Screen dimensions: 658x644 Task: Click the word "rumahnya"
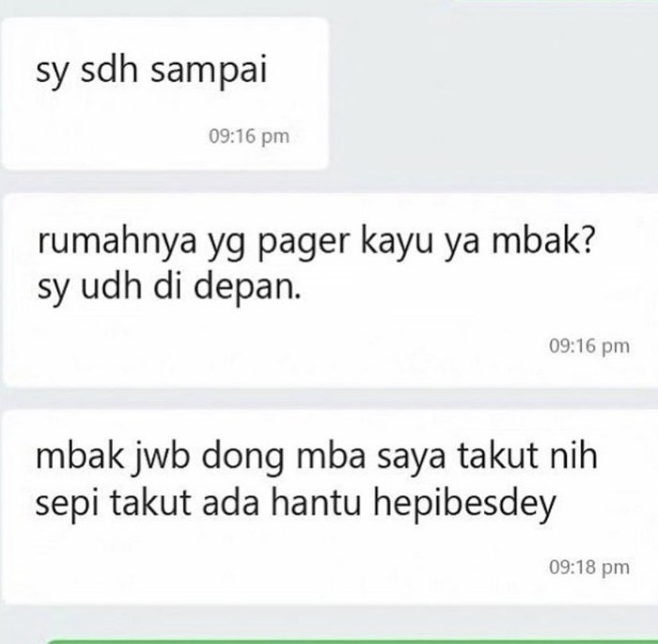click(117, 243)
